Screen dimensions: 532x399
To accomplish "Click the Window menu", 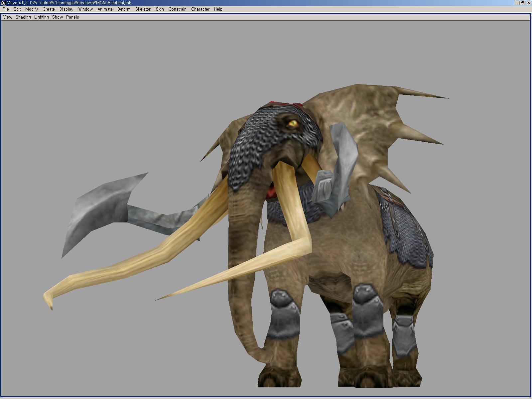I will click(x=85, y=9).
